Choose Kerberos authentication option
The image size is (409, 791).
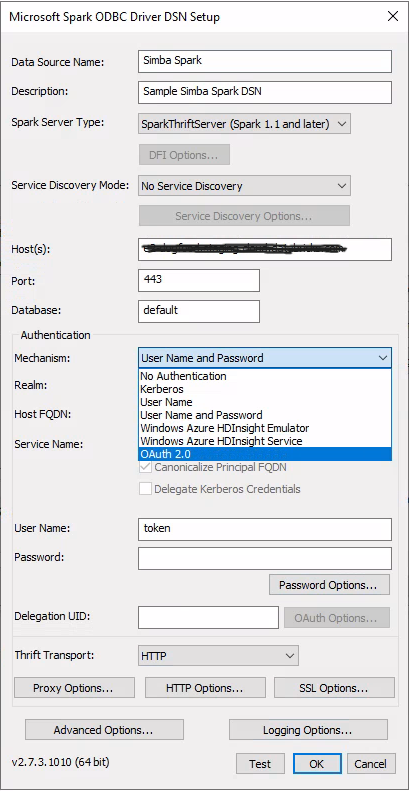[265, 389]
